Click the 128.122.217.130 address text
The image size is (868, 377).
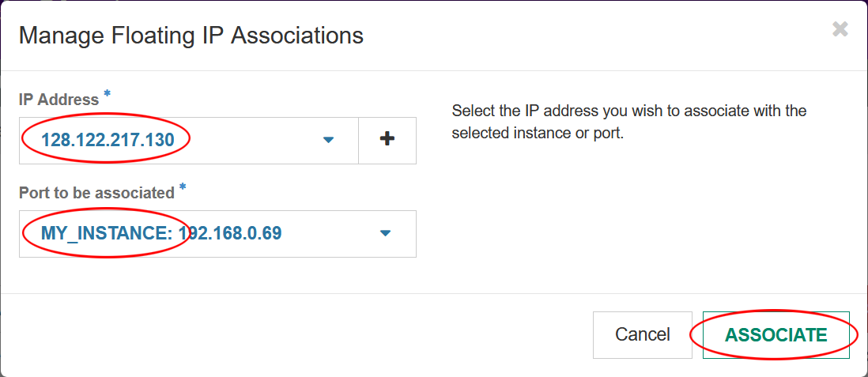pos(108,140)
